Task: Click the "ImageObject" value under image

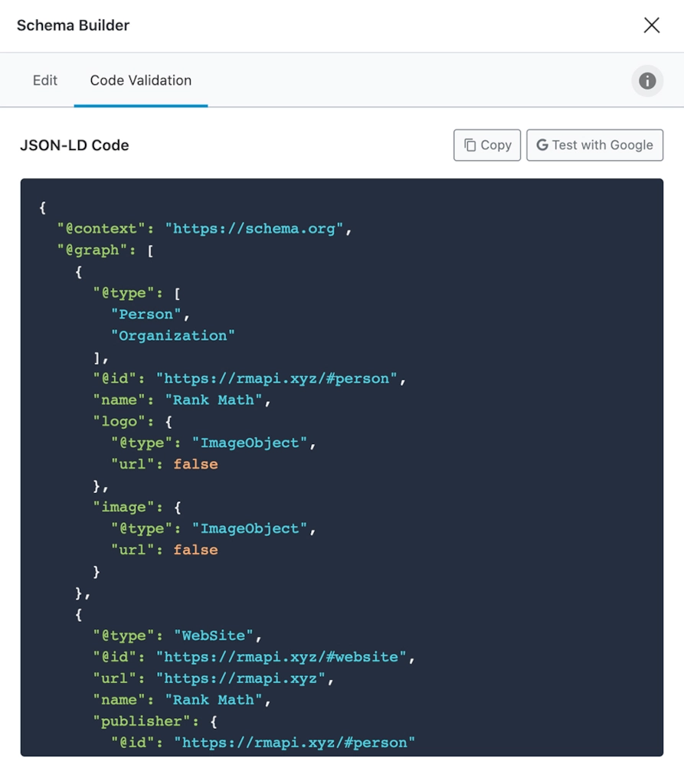Action: pyautogui.click(x=250, y=528)
